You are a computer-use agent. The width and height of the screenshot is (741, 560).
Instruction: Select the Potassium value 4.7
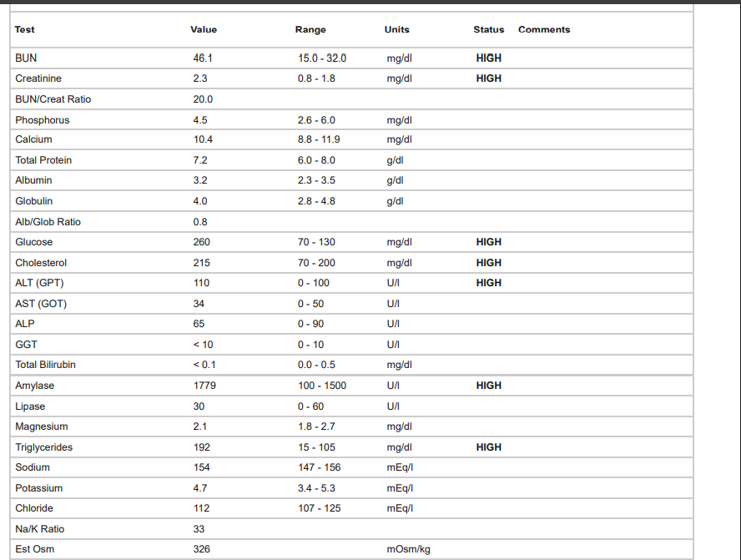coord(200,488)
